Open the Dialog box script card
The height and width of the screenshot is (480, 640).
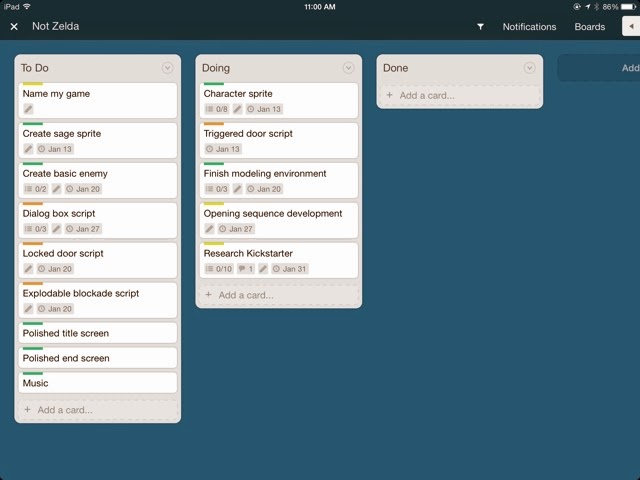pyautogui.click(x=98, y=220)
